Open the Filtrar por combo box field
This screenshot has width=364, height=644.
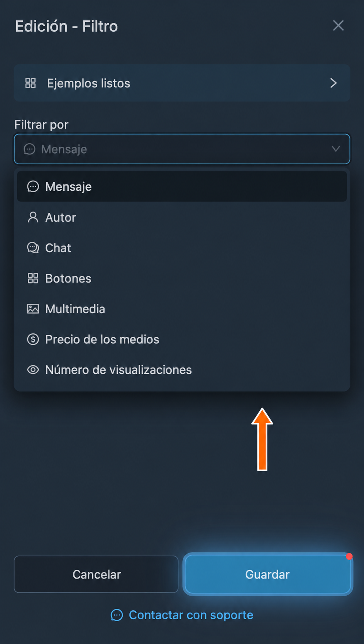click(x=182, y=149)
